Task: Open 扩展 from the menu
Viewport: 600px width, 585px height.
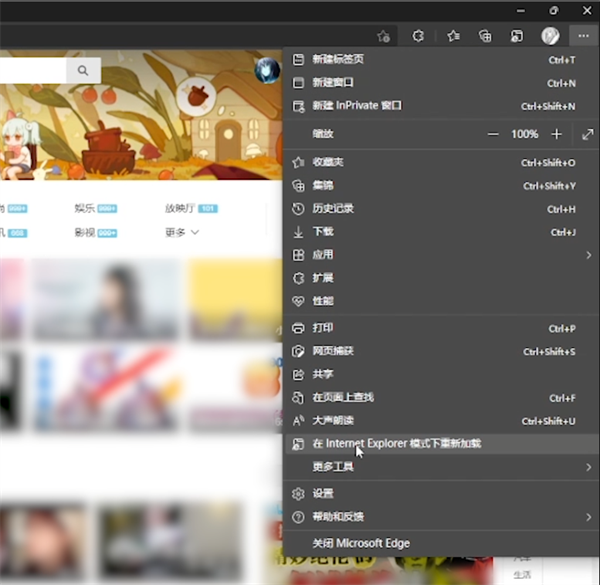Action: tap(441, 278)
